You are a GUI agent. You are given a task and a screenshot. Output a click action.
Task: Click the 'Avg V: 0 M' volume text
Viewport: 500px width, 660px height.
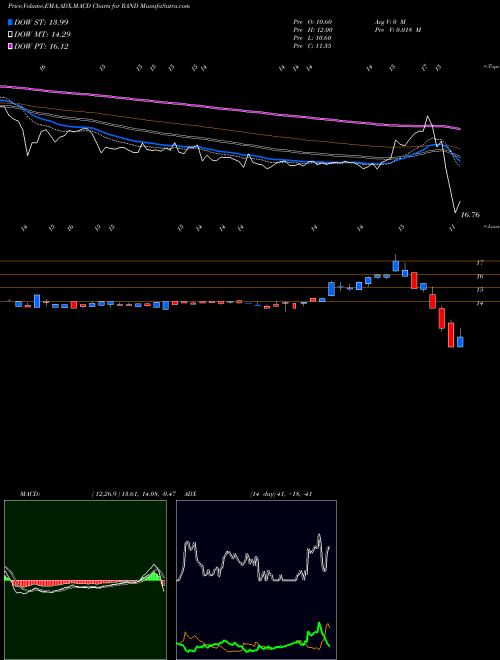point(389,22)
